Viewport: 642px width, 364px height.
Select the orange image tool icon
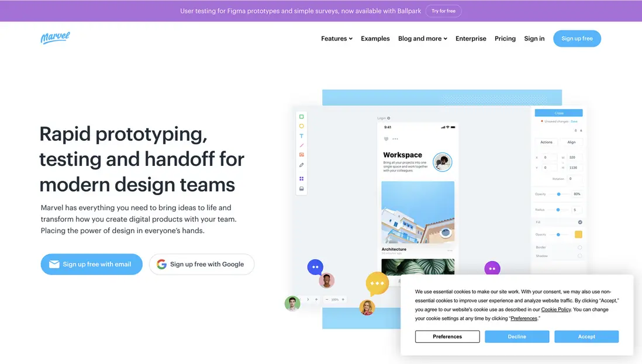pos(301,155)
